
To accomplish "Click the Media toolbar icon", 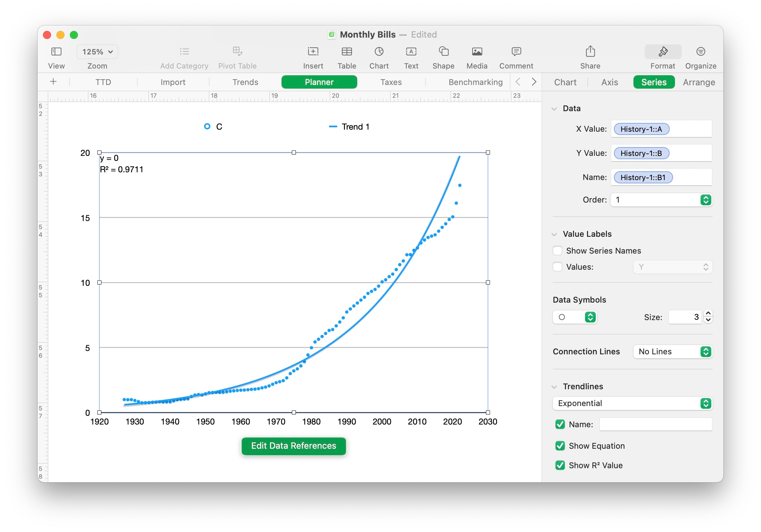I will pyautogui.click(x=477, y=52).
